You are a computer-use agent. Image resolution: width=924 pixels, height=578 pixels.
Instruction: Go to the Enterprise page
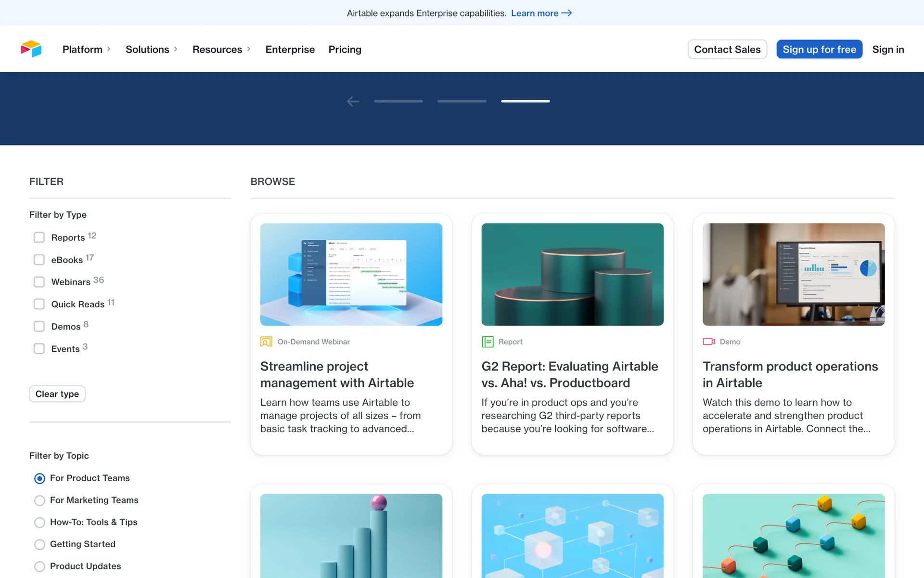tap(290, 49)
